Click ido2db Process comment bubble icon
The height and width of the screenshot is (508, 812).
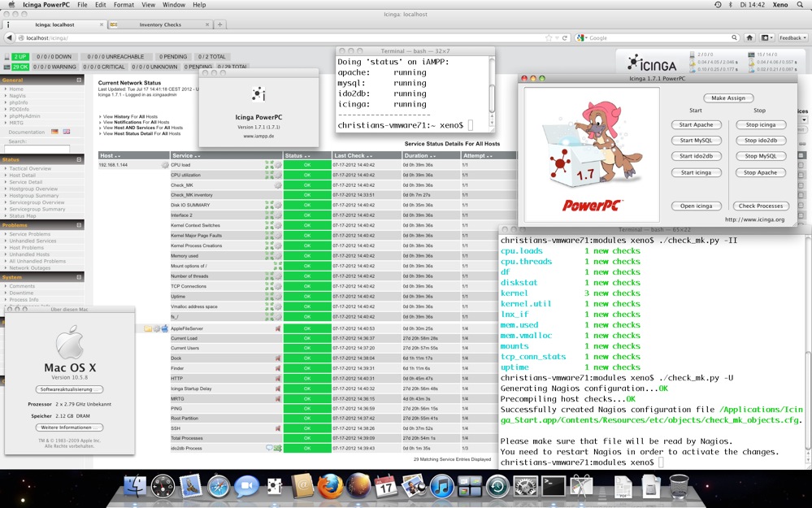[269, 448]
